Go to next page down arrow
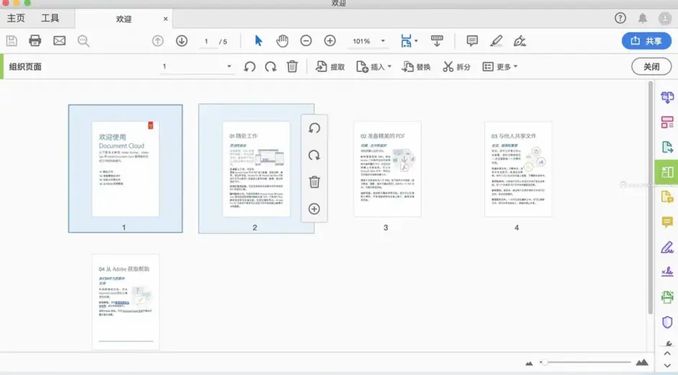The image size is (678, 375). (x=182, y=41)
